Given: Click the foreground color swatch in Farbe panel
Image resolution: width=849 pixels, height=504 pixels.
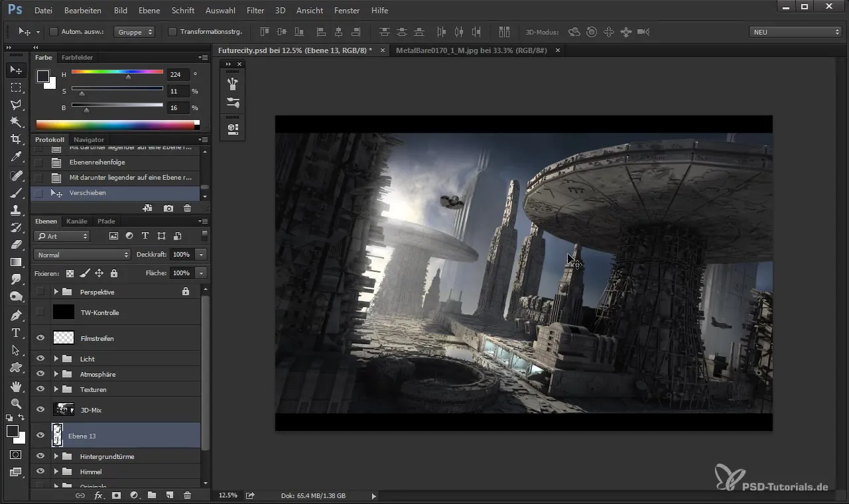Looking at the screenshot, I should [43, 76].
